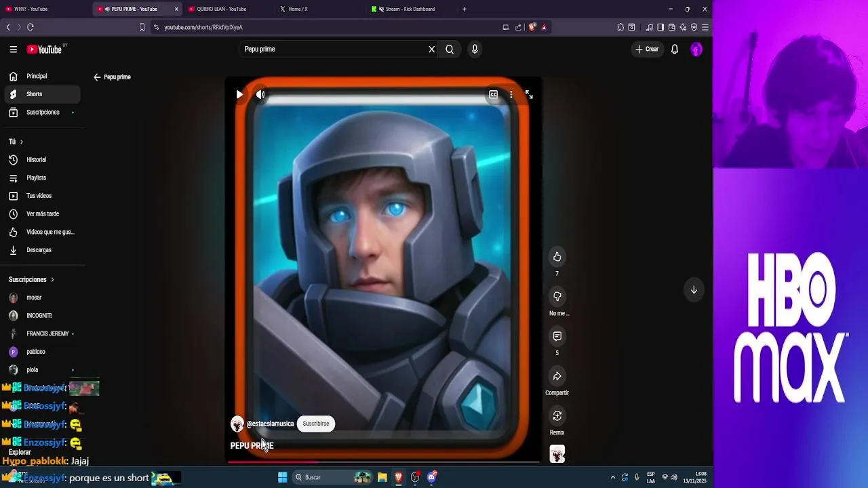
Task: Open the YouTube hamburger guide menu
Action: [x=13, y=49]
